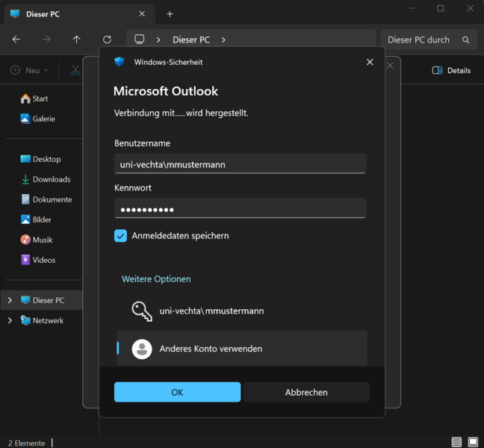This screenshot has width=484, height=448.
Task: Confirm the login with OK button
Action: [177, 392]
